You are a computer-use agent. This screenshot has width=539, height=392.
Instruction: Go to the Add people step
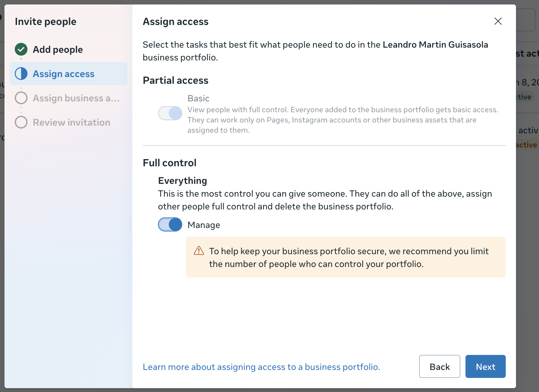click(x=58, y=50)
